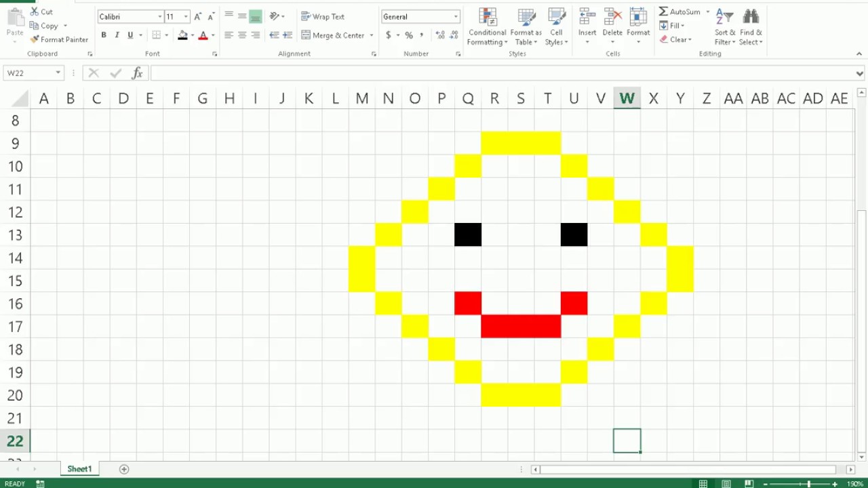Click the red cell in row 17
868x488 pixels.
[x=521, y=326]
